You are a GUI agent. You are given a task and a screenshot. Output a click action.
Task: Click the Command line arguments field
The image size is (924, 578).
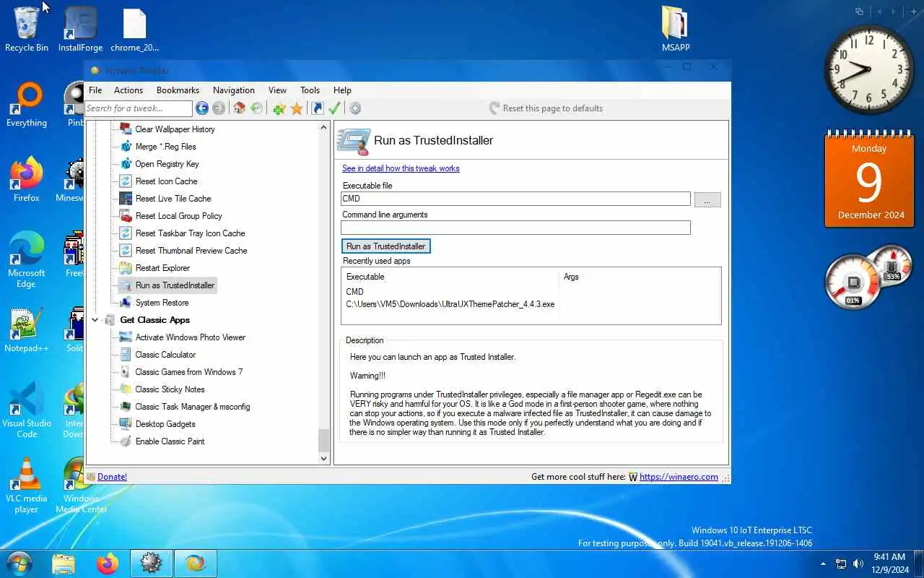[515, 228]
